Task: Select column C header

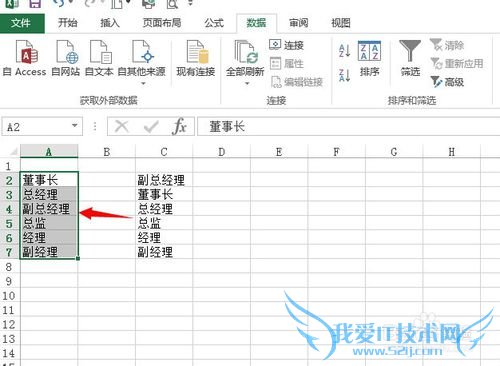Action: click(164, 152)
